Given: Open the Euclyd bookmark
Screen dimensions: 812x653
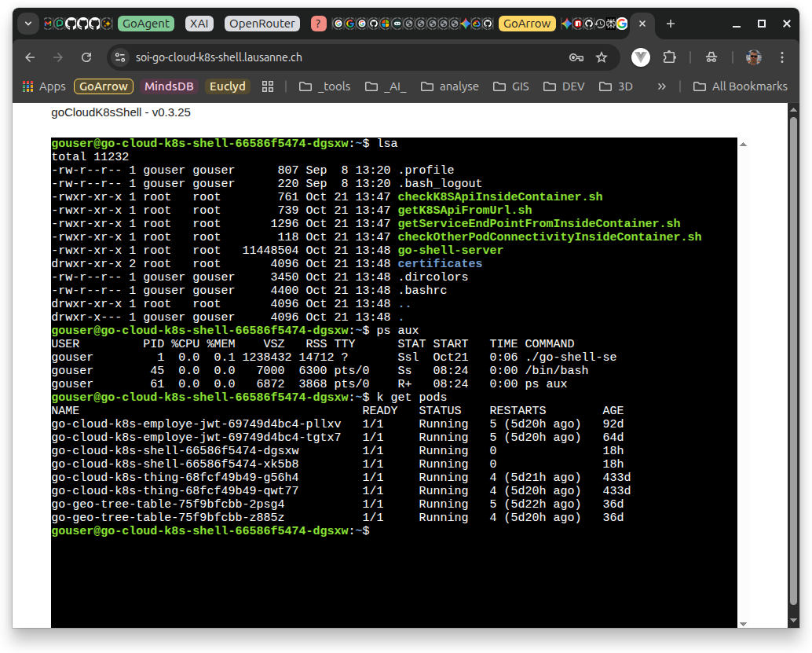Looking at the screenshot, I should pyautogui.click(x=227, y=86).
